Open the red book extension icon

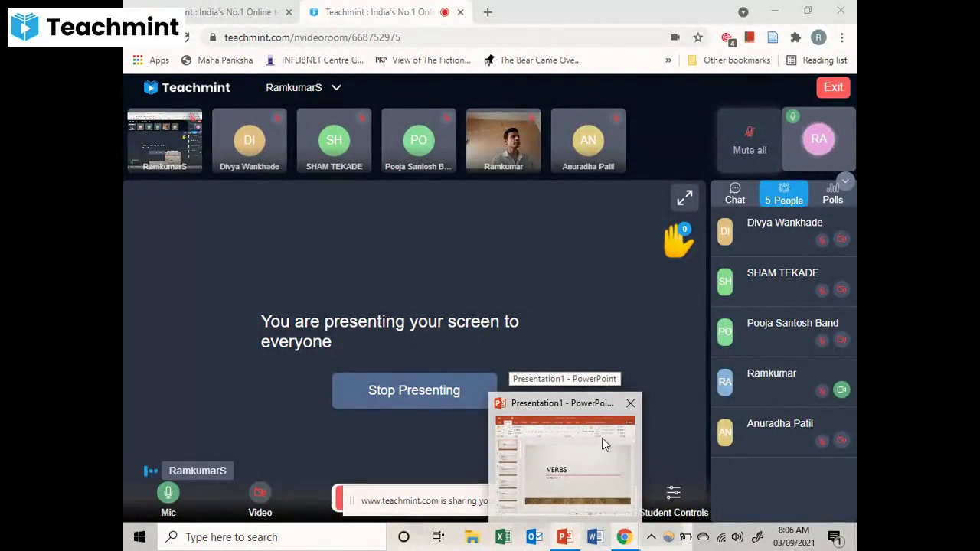(750, 37)
